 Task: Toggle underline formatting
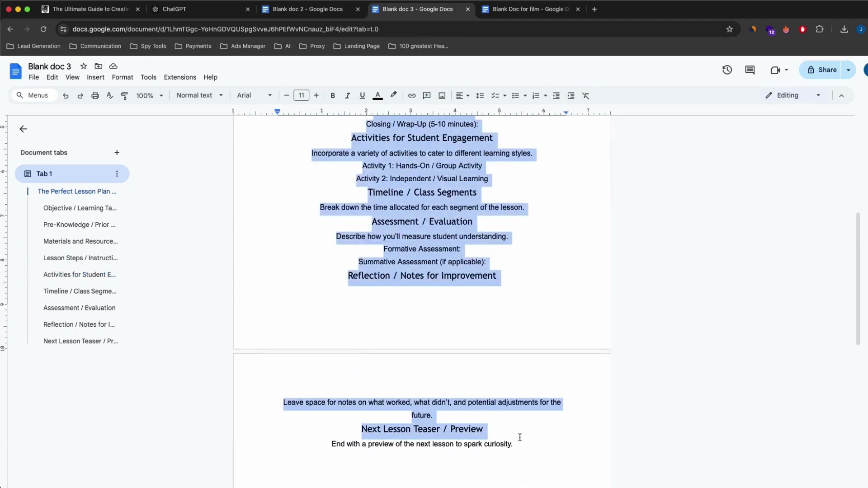[362, 96]
